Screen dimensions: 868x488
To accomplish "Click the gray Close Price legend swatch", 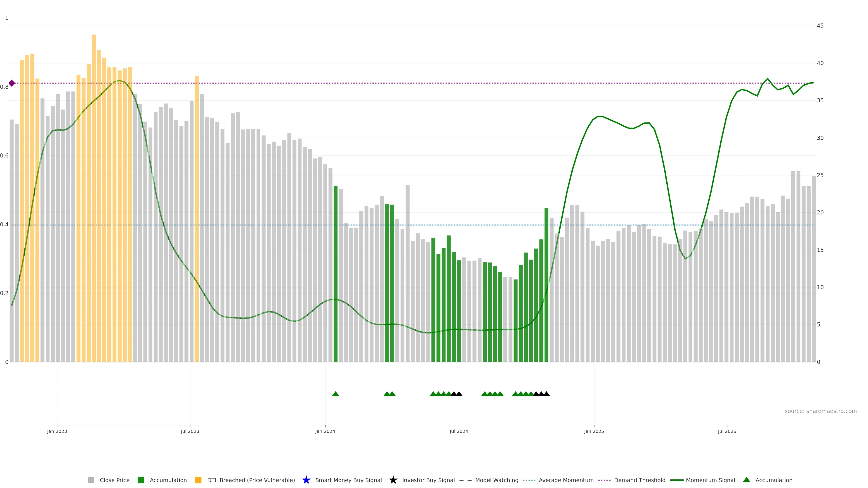I will 91,480.
